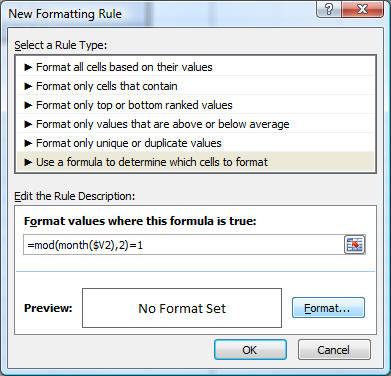The width and height of the screenshot is (391, 376).
Task: Click the help question mark button
Action: [329, 10]
